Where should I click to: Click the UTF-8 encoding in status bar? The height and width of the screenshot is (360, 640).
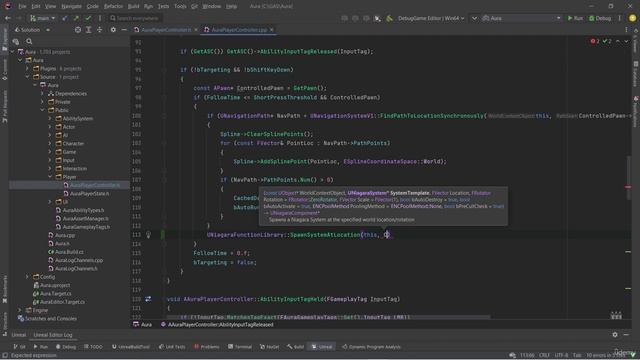(562, 355)
